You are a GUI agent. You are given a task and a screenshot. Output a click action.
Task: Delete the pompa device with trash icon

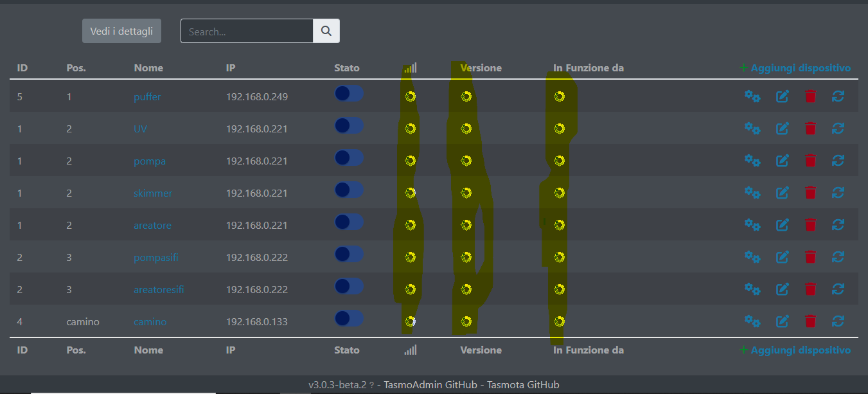click(x=811, y=161)
